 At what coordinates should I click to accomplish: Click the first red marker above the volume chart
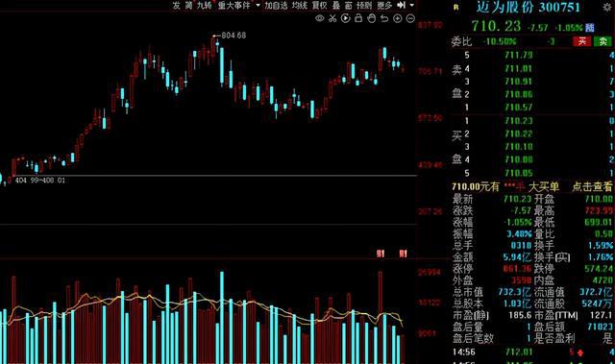tap(381, 254)
